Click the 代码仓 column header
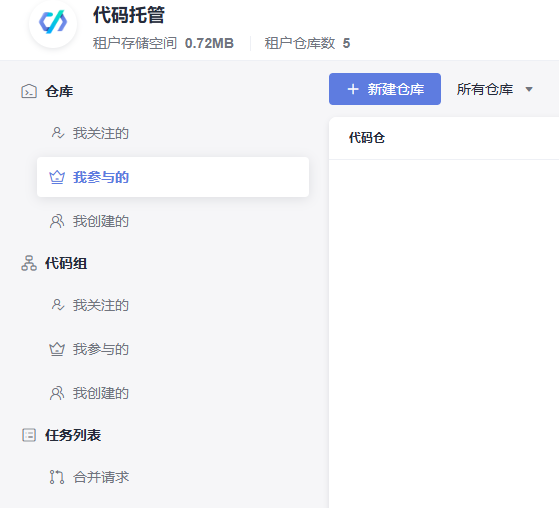The height and width of the screenshot is (508, 559). click(367, 138)
